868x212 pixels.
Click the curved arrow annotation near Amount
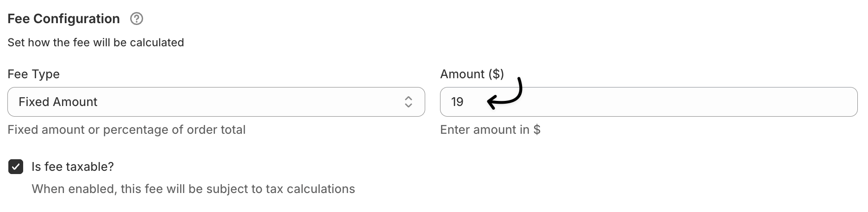tap(505, 94)
